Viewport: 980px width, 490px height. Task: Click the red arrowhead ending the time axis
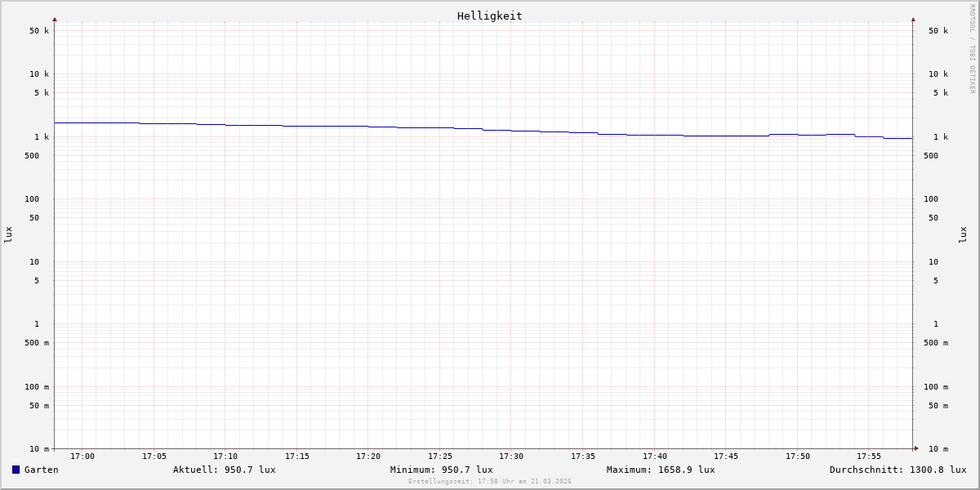(x=916, y=448)
